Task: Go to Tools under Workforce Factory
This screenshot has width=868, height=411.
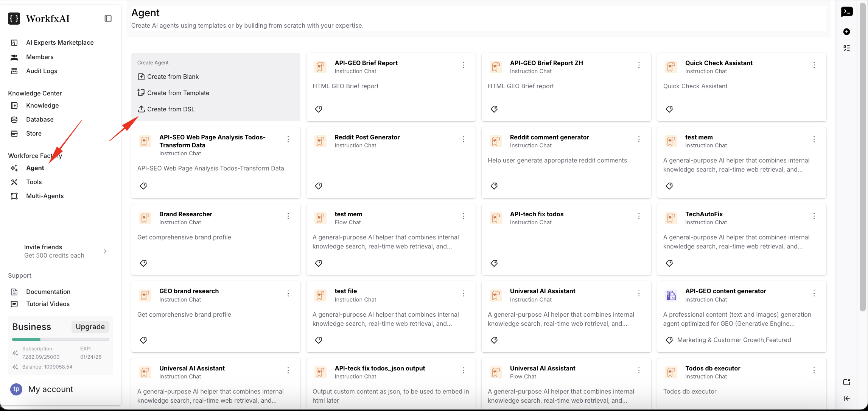Action: click(x=34, y=182)
